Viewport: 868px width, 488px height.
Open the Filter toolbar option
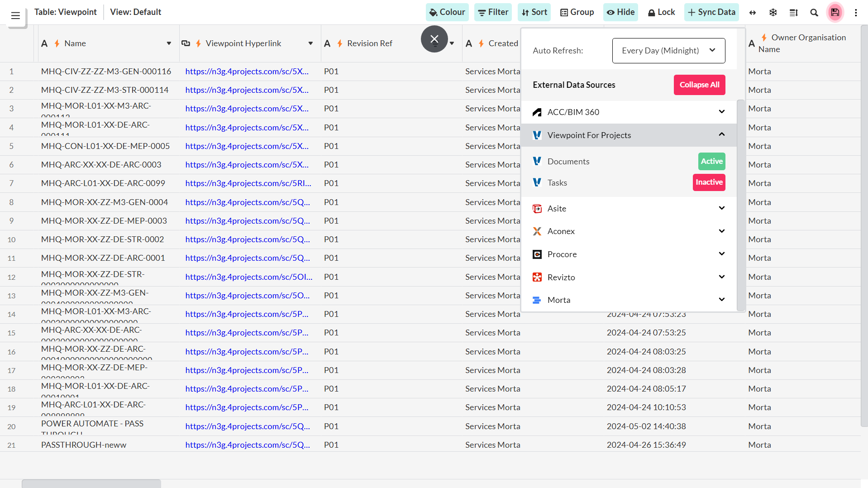[493, 12]
